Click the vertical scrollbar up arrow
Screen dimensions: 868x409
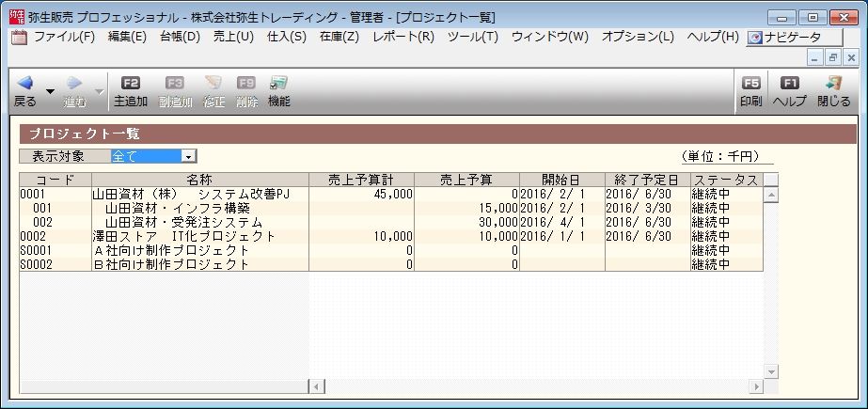[x=771, y=195]
